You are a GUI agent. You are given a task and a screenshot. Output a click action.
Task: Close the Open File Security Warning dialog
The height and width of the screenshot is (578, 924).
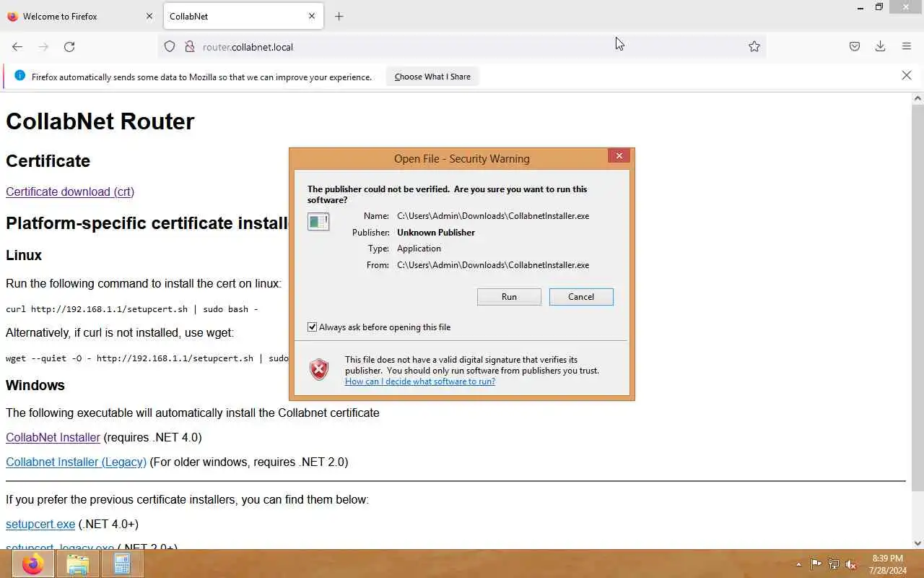(x=619, y=156)
